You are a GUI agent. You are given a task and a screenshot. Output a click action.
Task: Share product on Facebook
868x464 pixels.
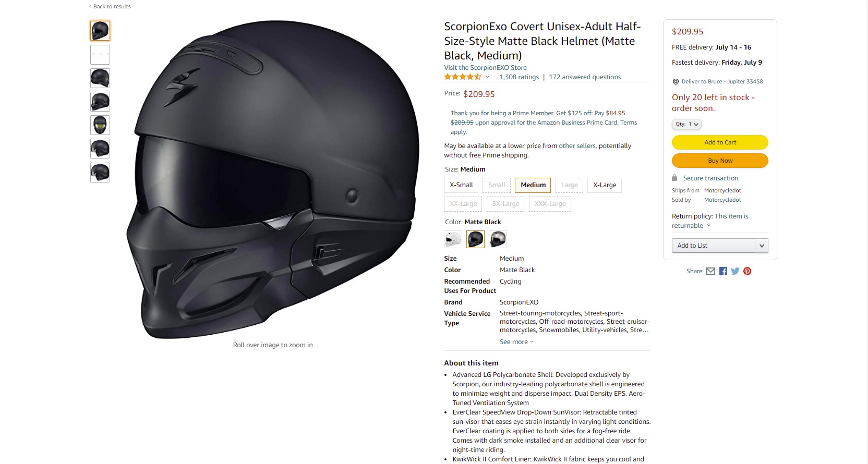[723, 271]
